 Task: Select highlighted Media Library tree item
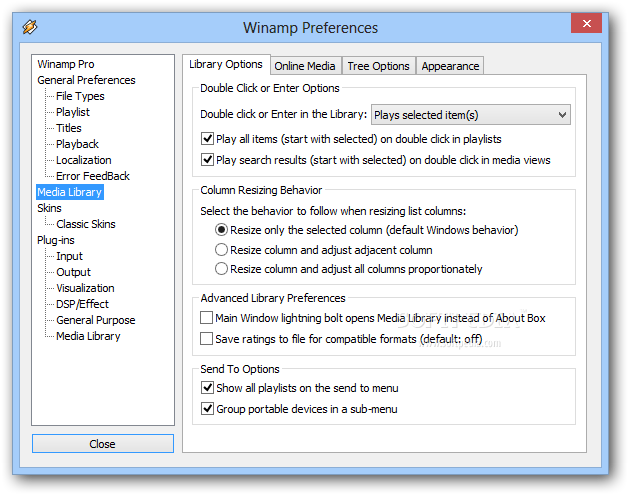[70, 192]
